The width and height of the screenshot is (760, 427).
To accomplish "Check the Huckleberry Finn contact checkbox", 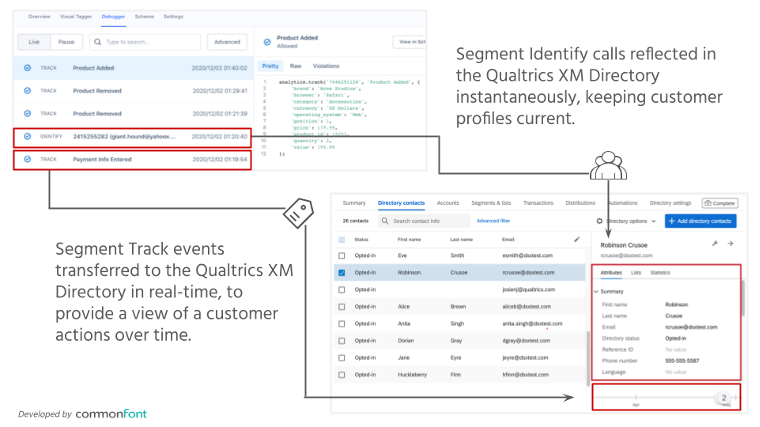I will point(342,375).
